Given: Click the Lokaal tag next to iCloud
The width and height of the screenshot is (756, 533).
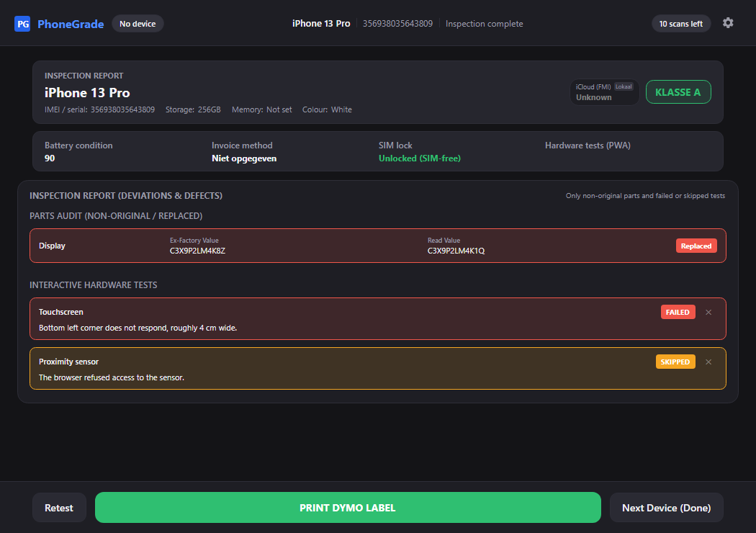Looking at the screenshot, I should coord(624,87).
